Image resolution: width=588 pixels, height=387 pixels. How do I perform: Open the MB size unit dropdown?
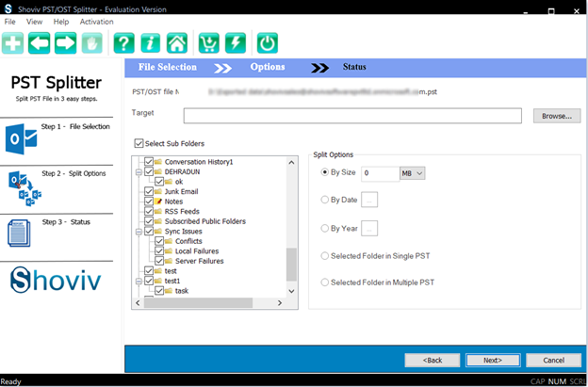pos(413,173)
